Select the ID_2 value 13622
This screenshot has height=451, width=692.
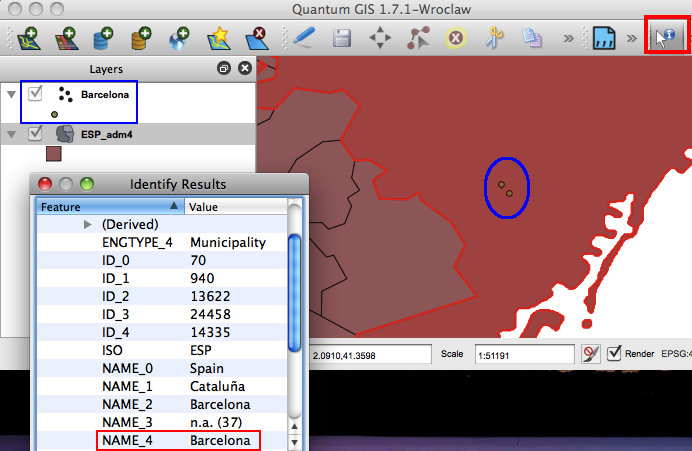[x=210, y=296]
